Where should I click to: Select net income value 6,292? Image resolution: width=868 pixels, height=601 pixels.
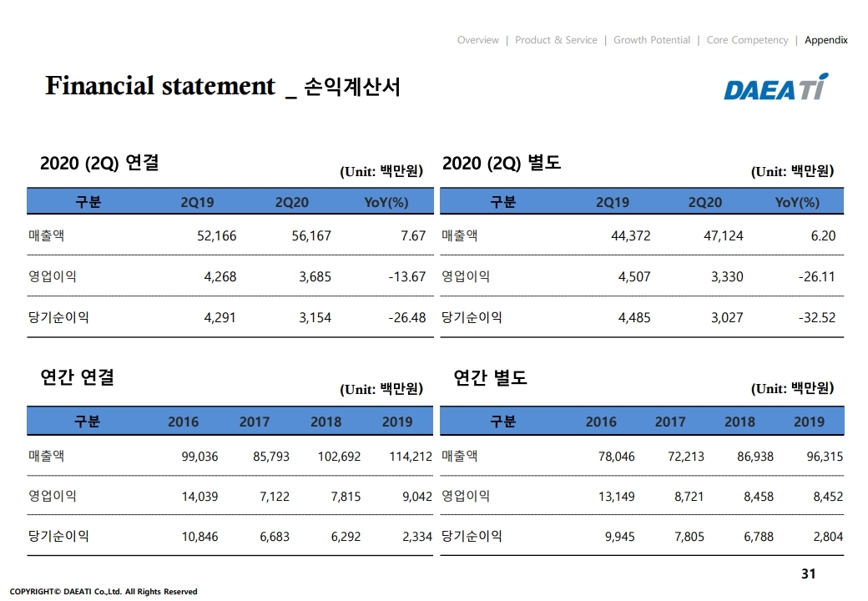point(346,537)
